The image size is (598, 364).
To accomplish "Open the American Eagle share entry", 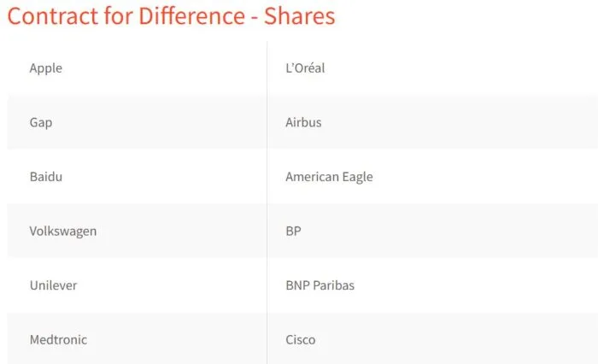I will click(x=329, y=177).
